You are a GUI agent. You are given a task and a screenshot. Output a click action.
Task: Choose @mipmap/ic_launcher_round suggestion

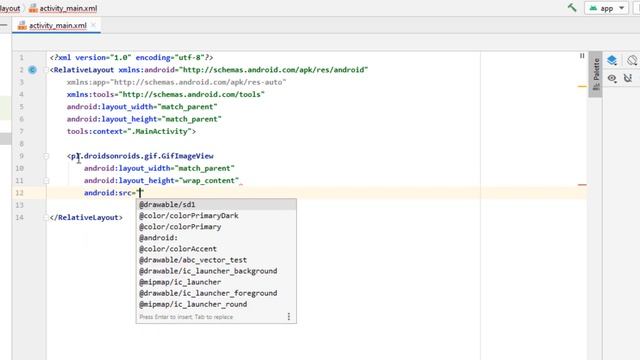coord(216,304)
